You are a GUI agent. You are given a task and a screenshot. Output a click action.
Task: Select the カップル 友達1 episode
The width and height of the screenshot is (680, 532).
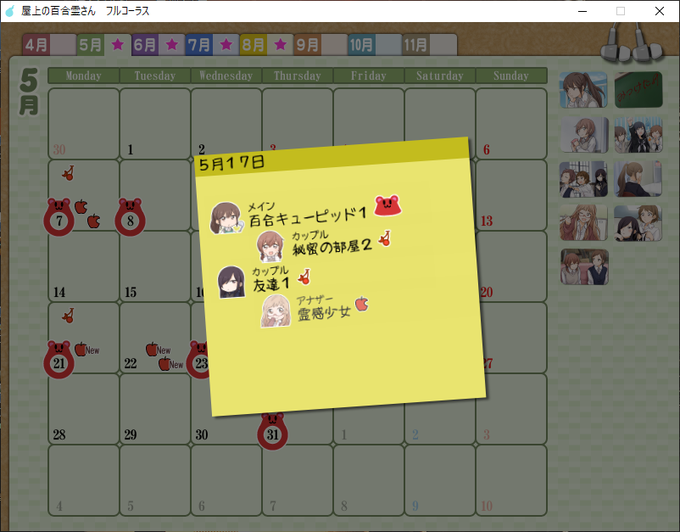coord(264,281)
